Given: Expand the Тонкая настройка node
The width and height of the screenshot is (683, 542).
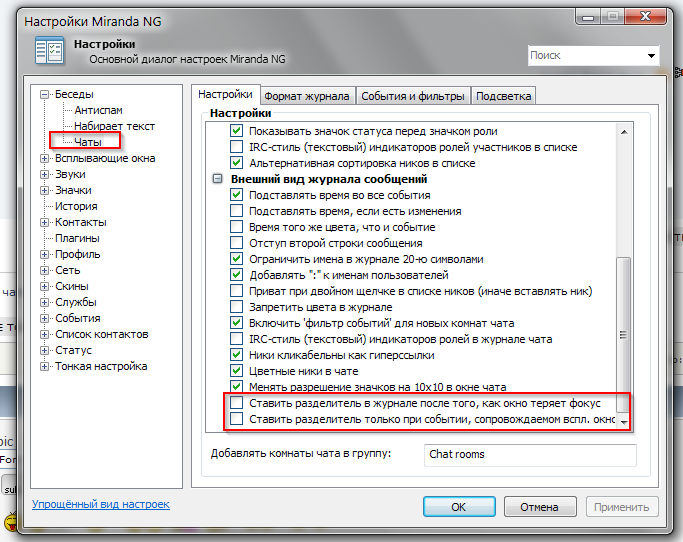Looking at the screenshot, I should [44, 366].
